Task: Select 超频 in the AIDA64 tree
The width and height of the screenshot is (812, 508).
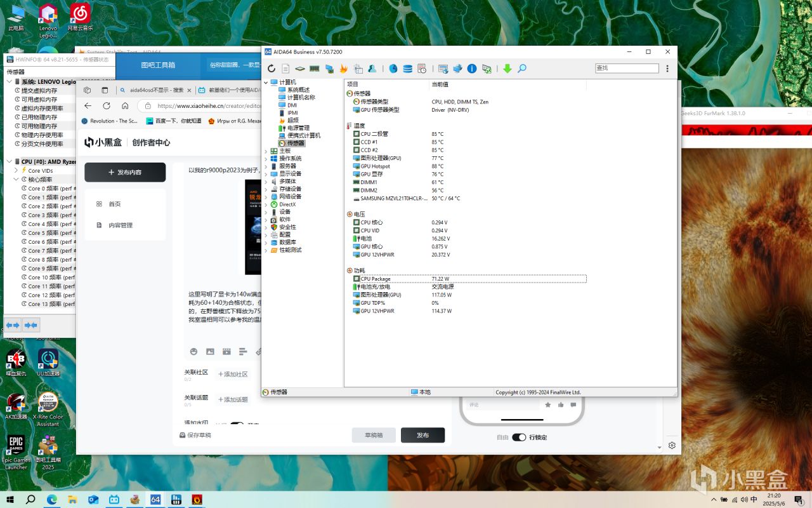Action: click(x=292, y=121)
